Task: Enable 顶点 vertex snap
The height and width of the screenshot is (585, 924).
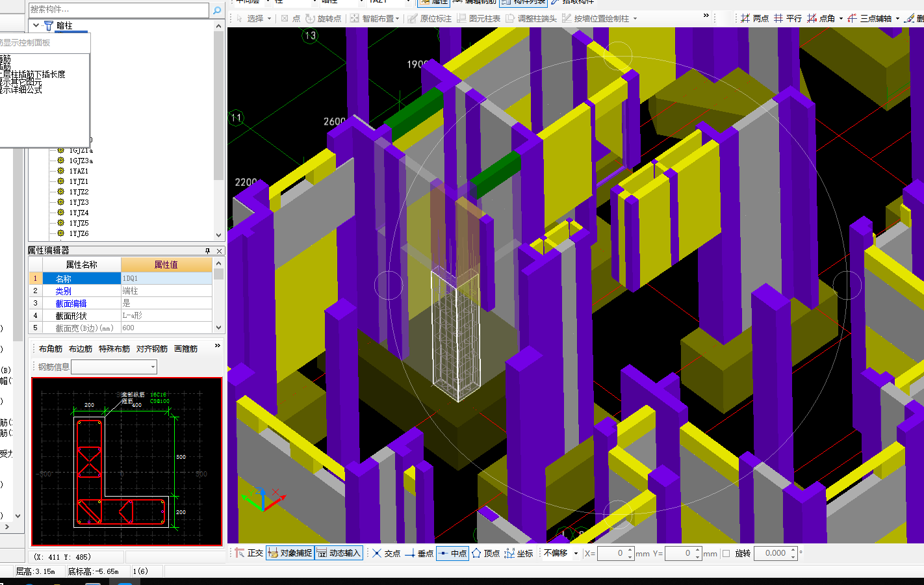Action: [485, 553]
